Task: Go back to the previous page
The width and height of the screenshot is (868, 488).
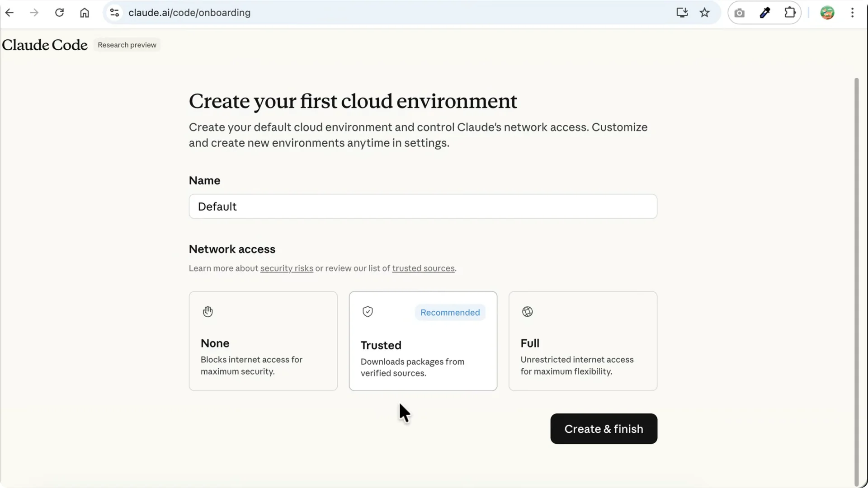Action: [x=9, y=13]
